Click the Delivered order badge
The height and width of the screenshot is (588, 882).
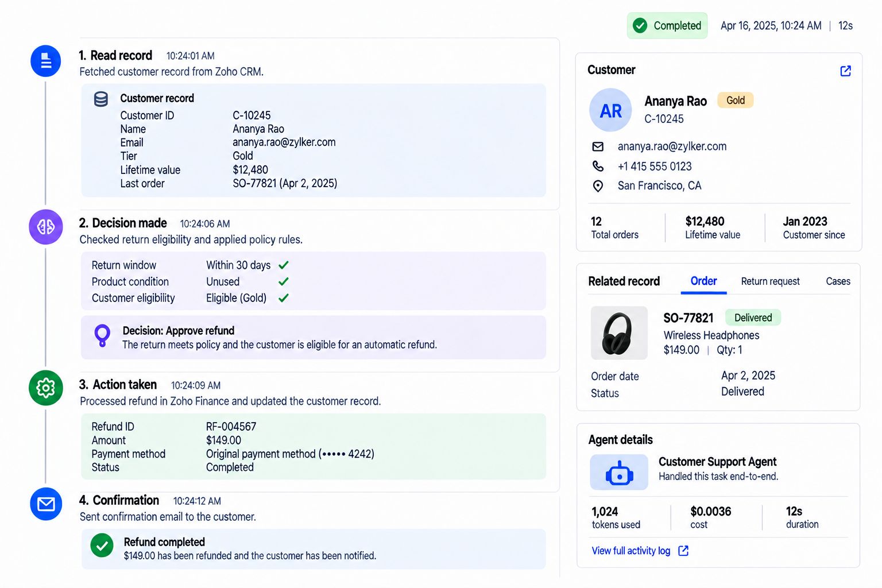click(753, 318)
